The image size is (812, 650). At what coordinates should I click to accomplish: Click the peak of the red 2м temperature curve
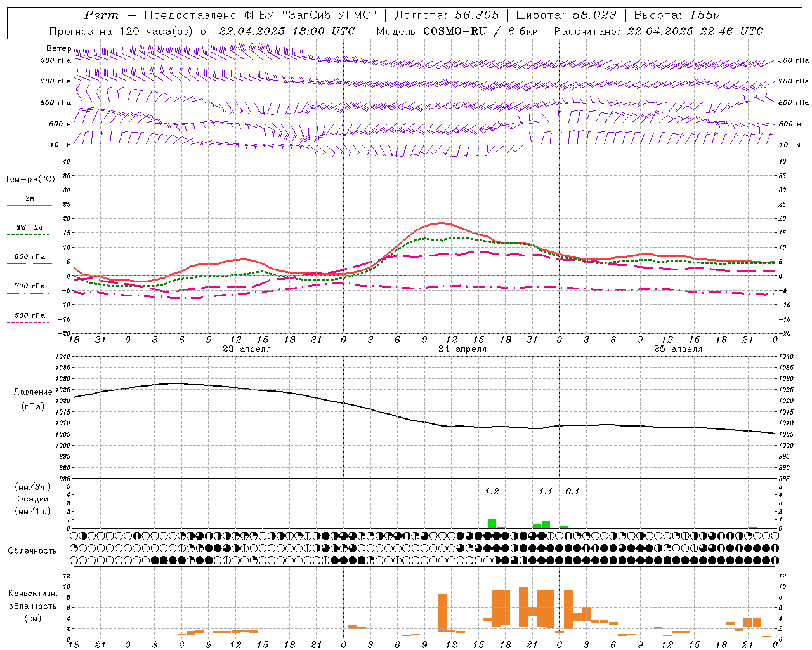442,223
